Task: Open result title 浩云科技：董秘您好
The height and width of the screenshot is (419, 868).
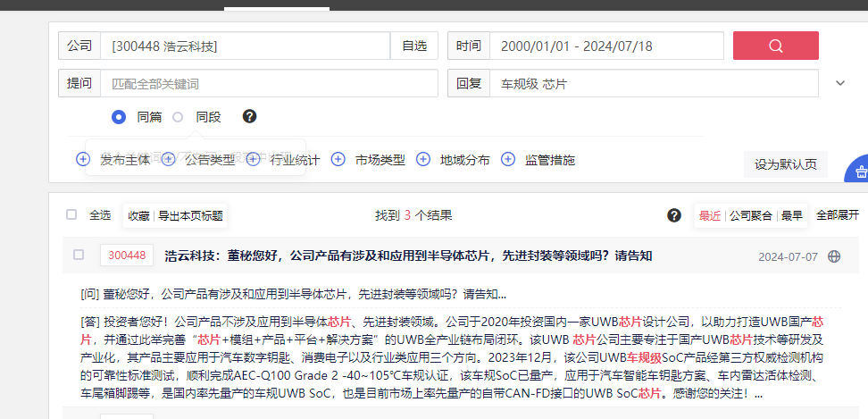Action: (x=408, y=256)
